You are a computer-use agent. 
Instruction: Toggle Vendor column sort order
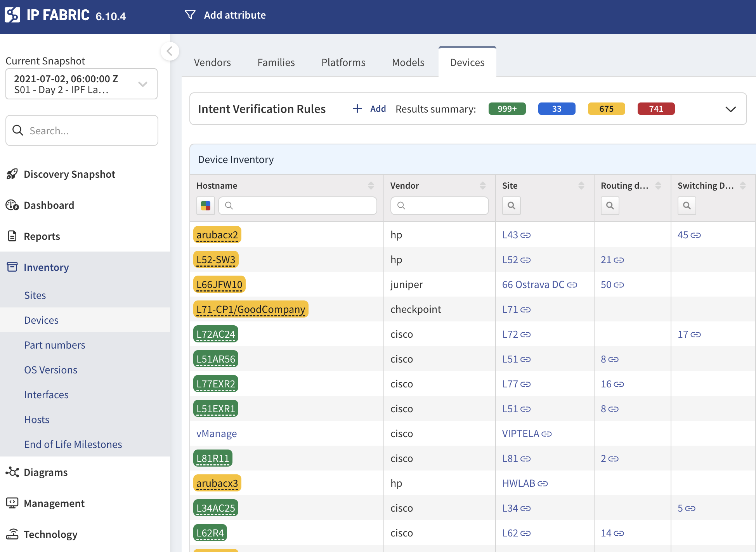[482, 186]
